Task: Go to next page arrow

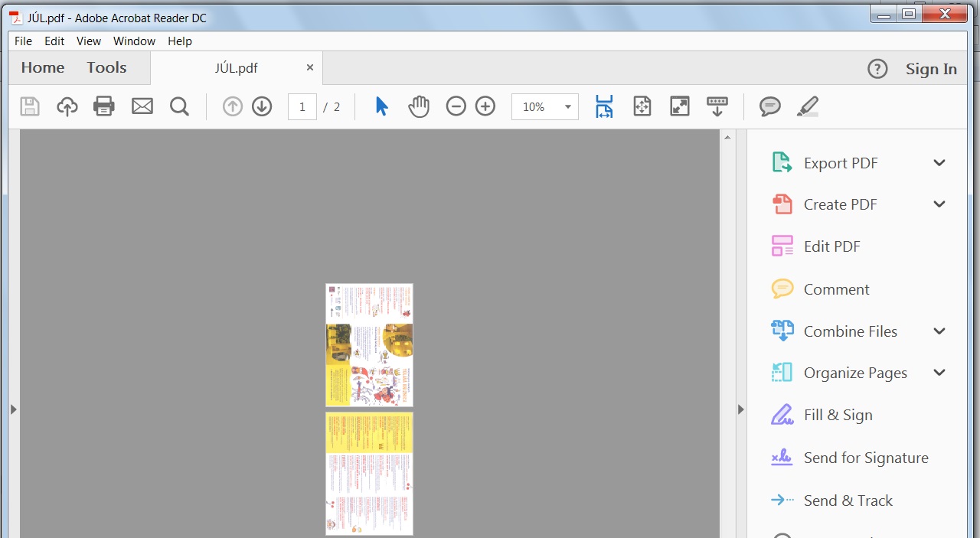Action: click(262, 106)
